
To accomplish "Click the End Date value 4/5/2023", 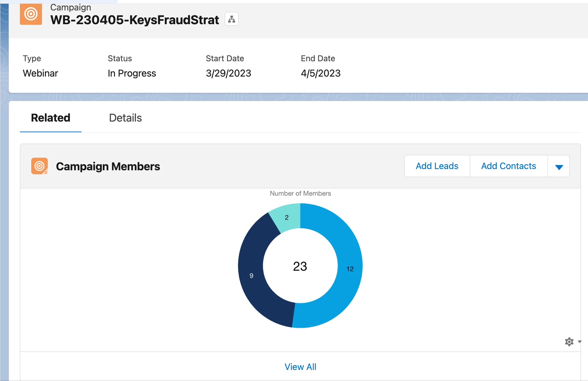I will click(x=320, y=73).
